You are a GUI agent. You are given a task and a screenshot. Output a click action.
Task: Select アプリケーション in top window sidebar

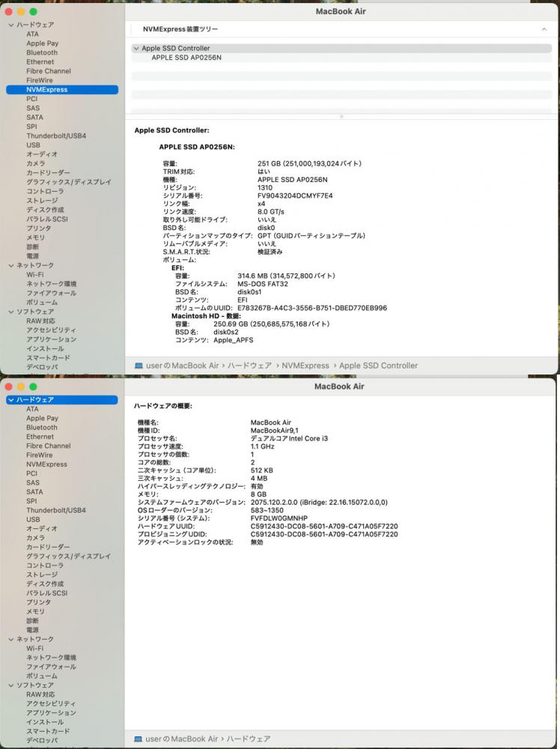coord(51,339)
